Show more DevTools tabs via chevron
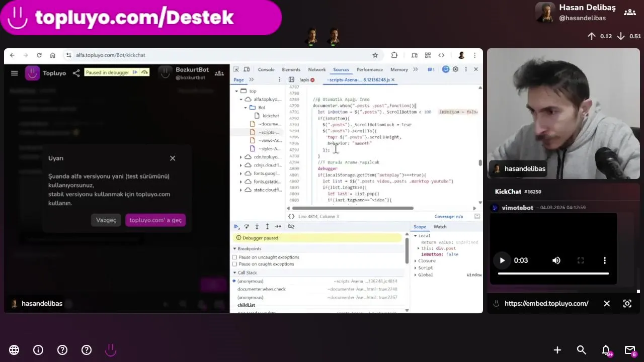This screenshot has width=644, height=362. click(415, 69)
